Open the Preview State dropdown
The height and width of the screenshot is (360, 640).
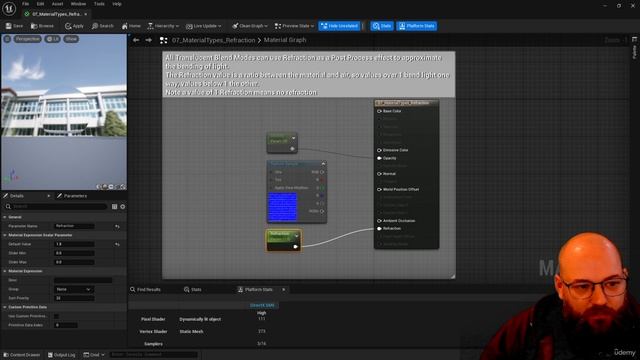[x=294, y=26]
